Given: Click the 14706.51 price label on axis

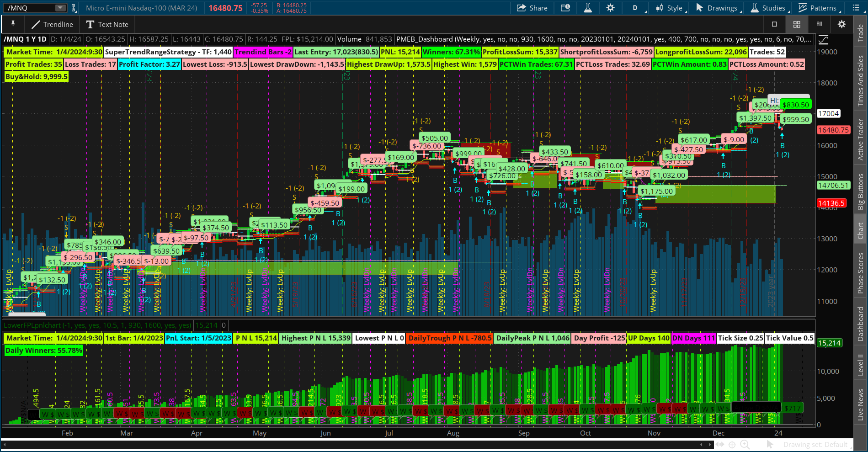Looking at the screenshot, I should pos(833,185).
